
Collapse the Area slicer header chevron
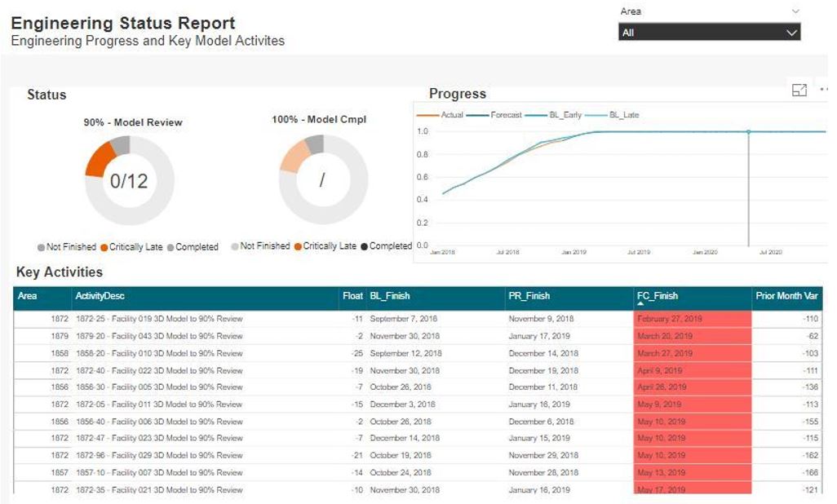795,11
